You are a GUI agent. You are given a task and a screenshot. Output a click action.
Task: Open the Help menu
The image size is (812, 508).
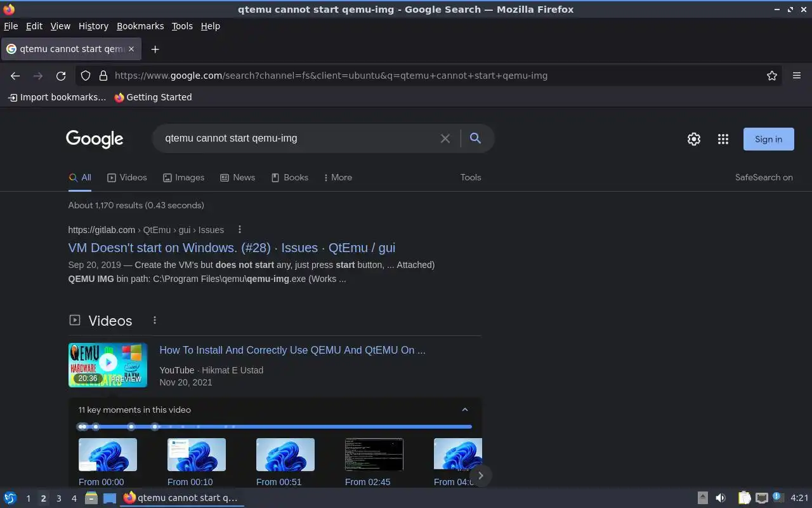pyautogui.click(x=211, y=26)
